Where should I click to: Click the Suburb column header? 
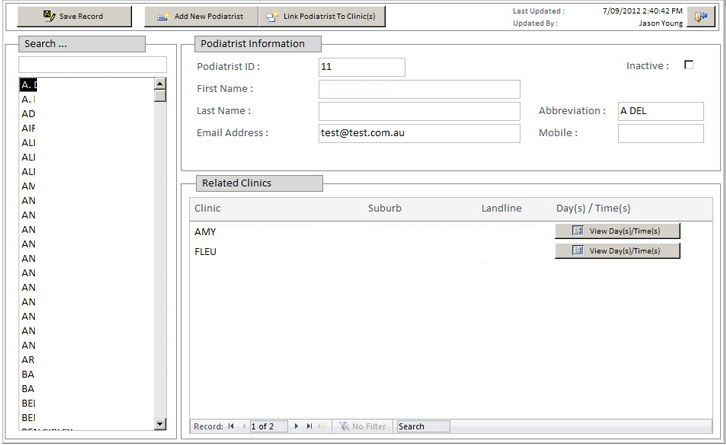coord(384,208)
